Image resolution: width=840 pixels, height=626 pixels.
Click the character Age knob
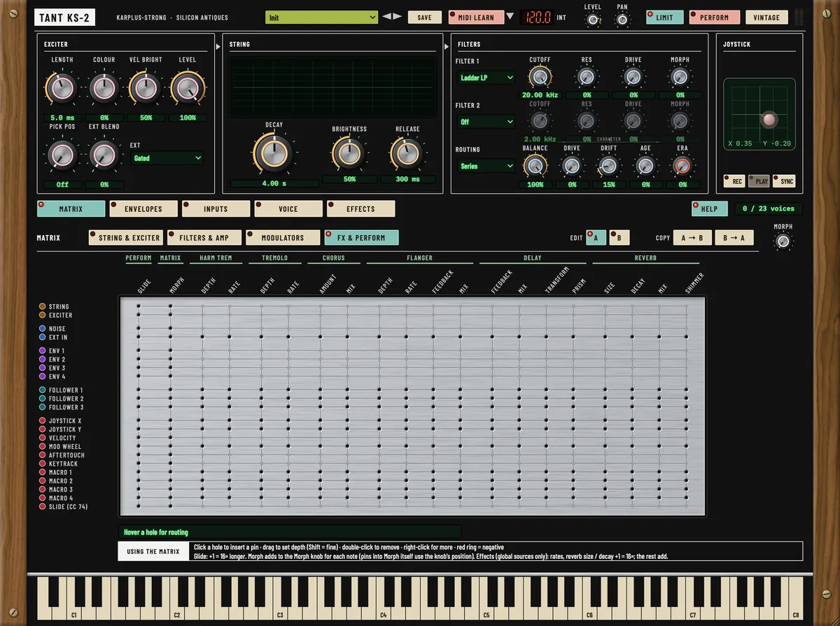[x=645, y=166]
